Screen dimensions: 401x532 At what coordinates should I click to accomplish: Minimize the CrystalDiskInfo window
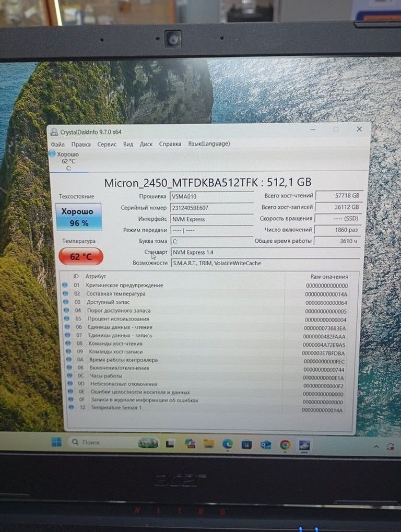point(313,129)
